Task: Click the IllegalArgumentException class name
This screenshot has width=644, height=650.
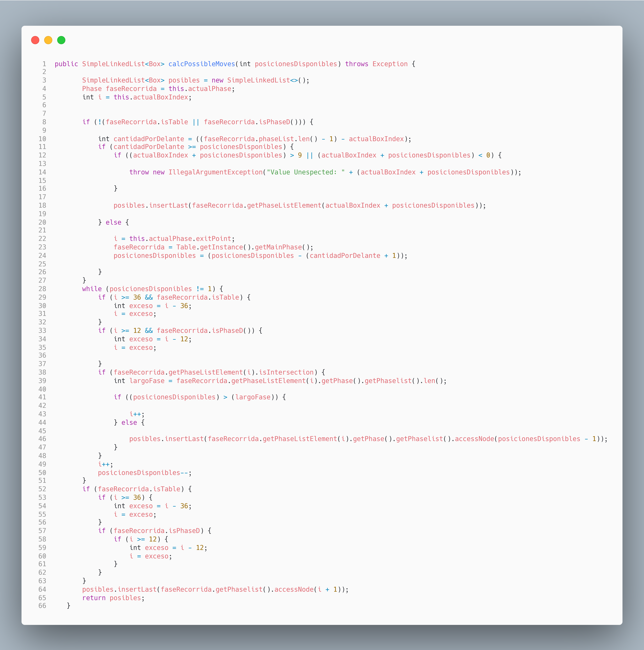Action: click(x=215, y=172)
